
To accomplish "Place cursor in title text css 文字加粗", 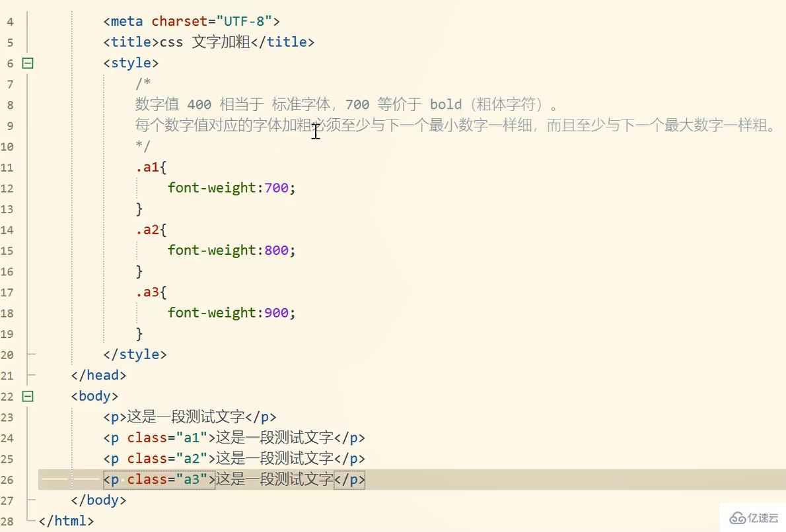I will [x=205, y=42].
